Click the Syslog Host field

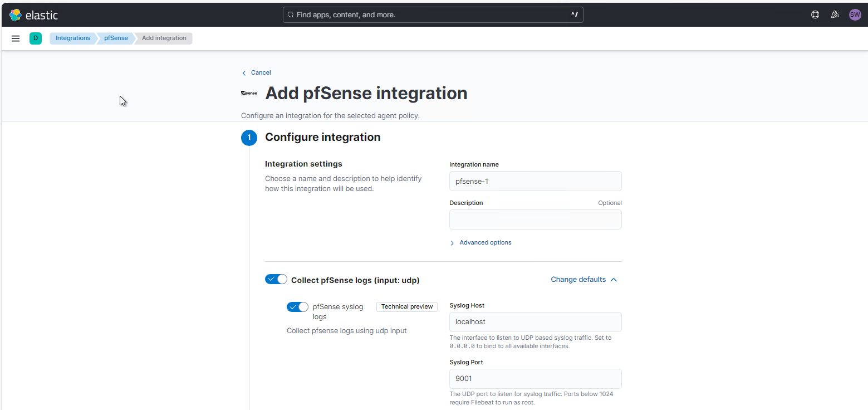[536, 322]
